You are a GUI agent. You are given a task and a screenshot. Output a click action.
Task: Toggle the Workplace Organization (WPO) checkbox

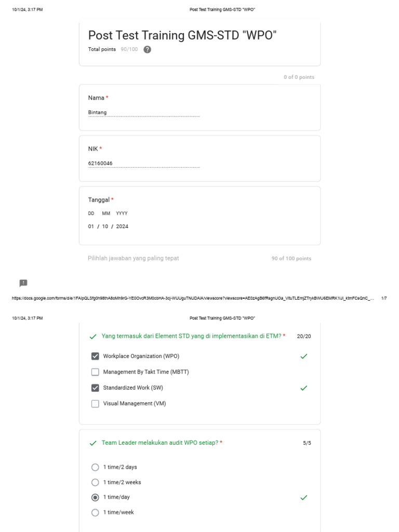click(95, 356)
